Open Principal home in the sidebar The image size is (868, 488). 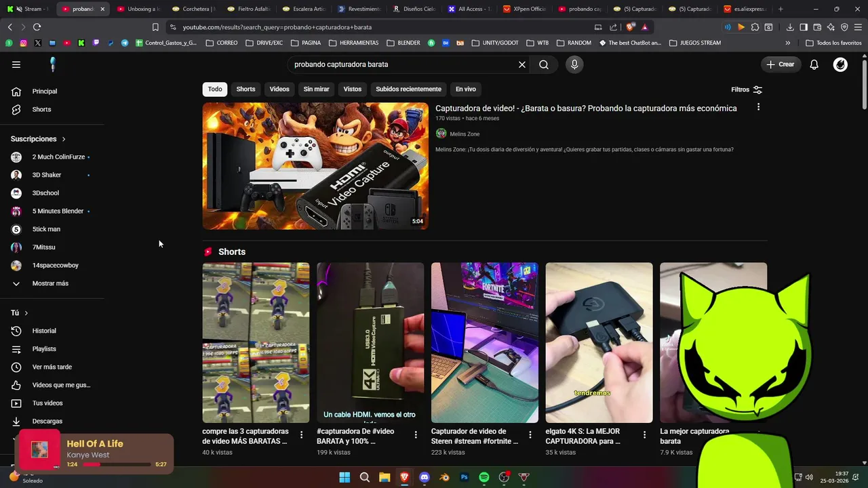[x=45, y=91]
